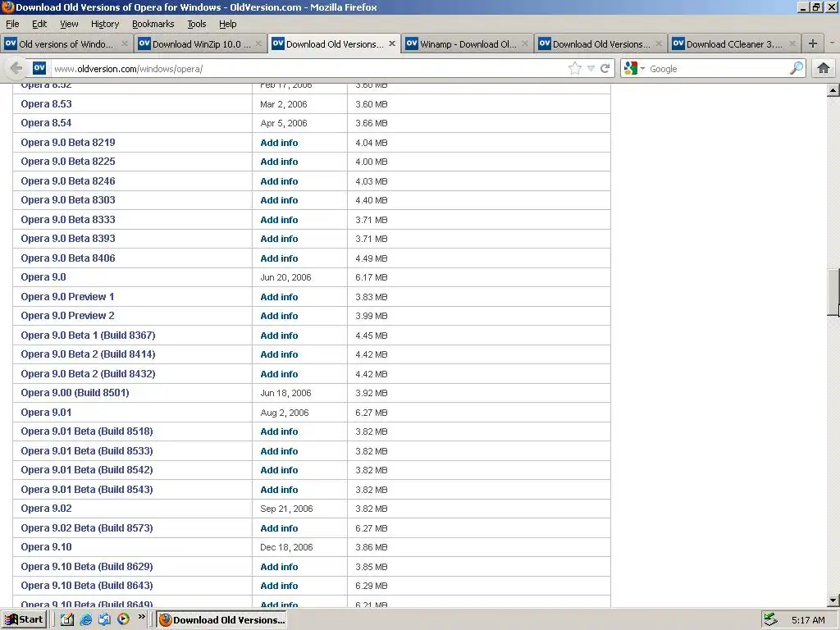Screen dimensions: 840x630
Task: Close the Winamp tab
Action: (x=525, y=43)
